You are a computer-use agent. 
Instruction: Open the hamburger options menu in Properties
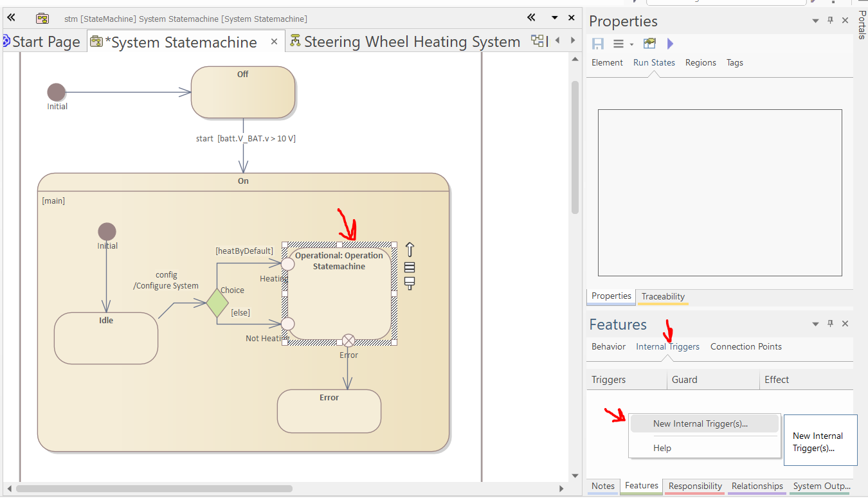619,44
